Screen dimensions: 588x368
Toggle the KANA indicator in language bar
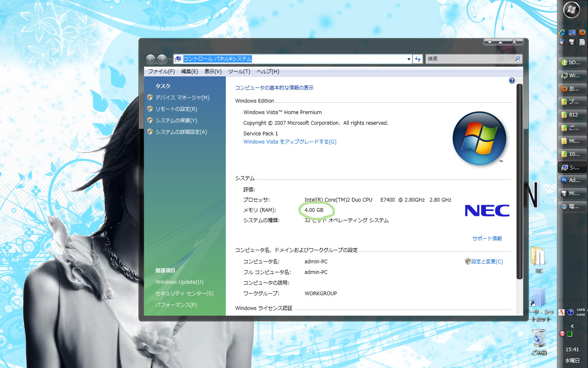tap(581, 315)
